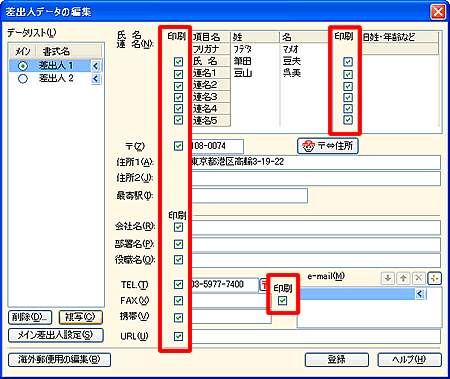This screenshot has height=379, width=450.
Task: Click the furigana cell フデタ
Action: 255,49
